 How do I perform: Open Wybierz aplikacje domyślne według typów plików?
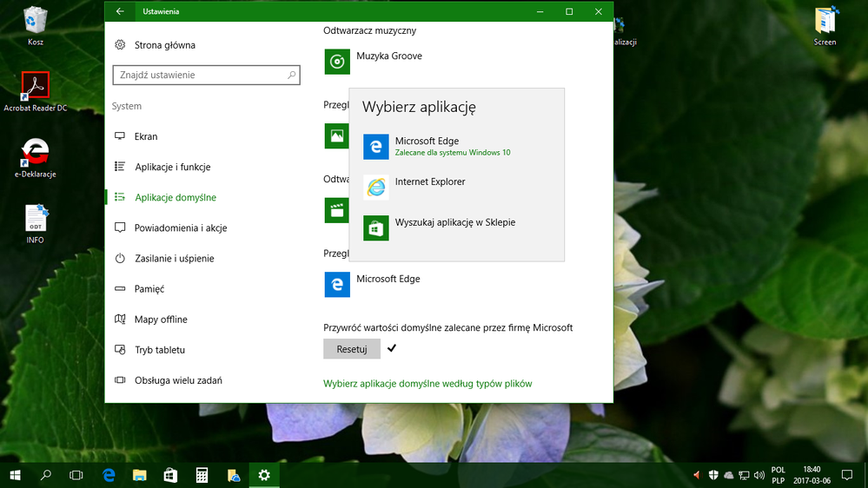point(427,383)
